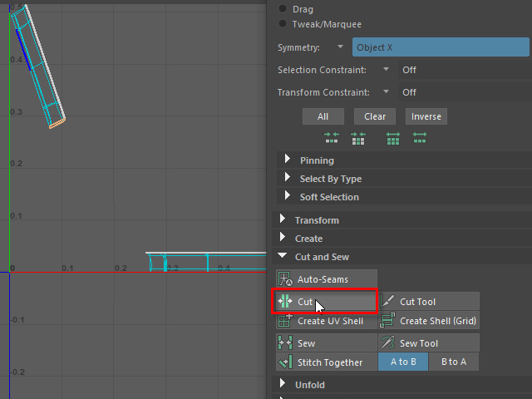
Task: Click the first shrink selection icon below All
Action: [332, 138]
